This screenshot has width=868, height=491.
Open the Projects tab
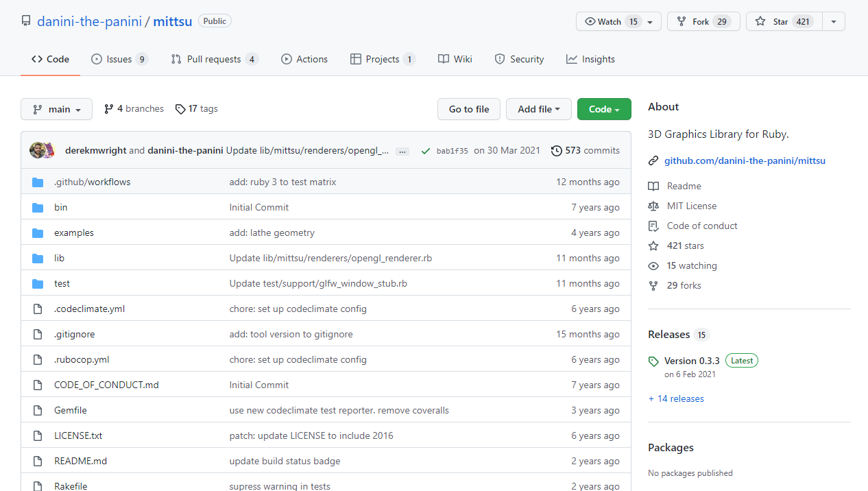[383, 59]
